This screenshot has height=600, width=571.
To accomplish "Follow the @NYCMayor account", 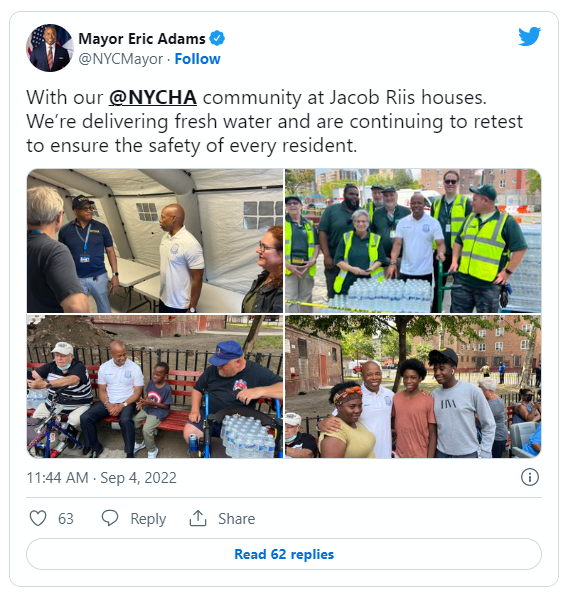I will [197, 59].
